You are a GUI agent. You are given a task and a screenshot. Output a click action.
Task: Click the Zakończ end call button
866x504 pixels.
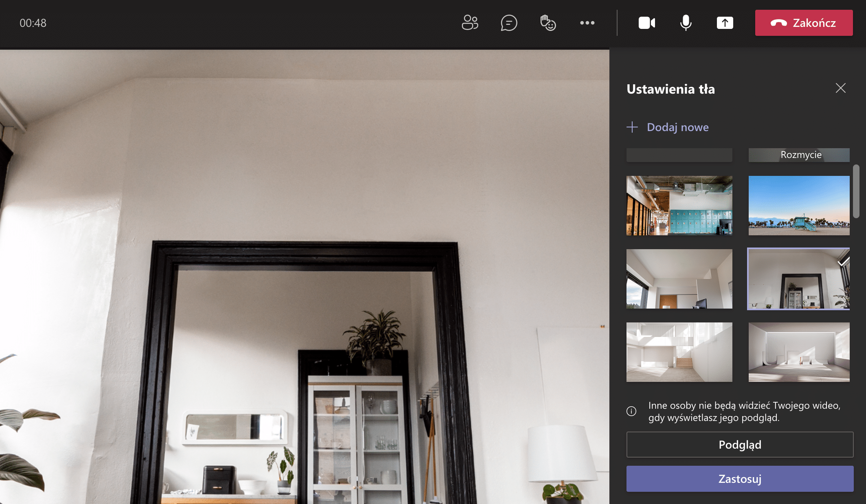(x=804, y=23)
